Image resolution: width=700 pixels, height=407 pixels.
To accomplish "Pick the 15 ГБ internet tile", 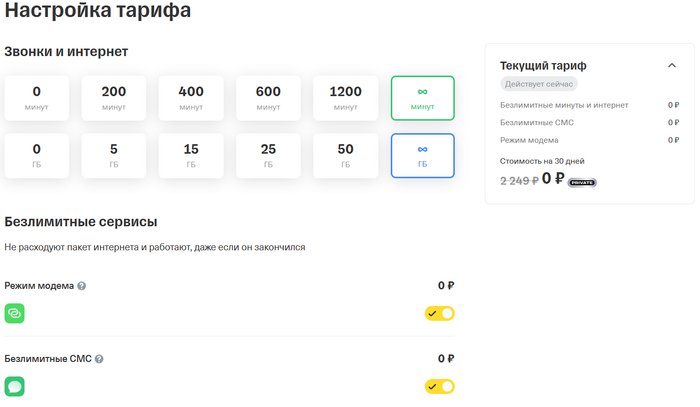I will [x=191, y=155].
